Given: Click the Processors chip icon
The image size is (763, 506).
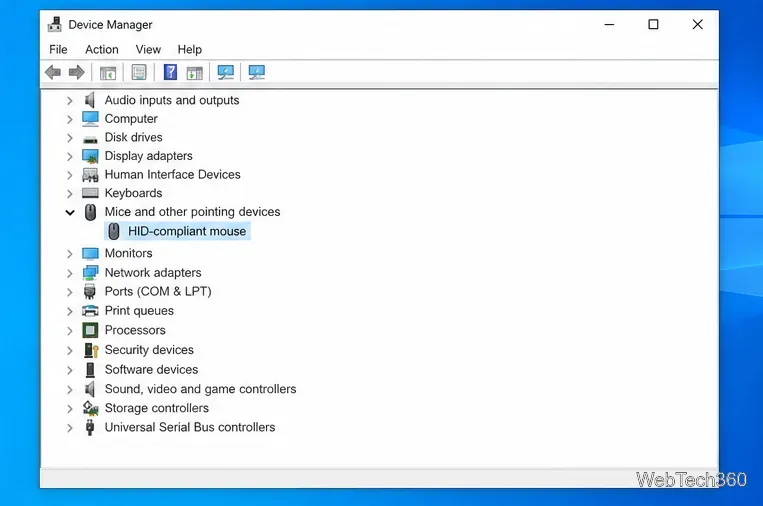Looking at the screenshot, I should (90, 330).
